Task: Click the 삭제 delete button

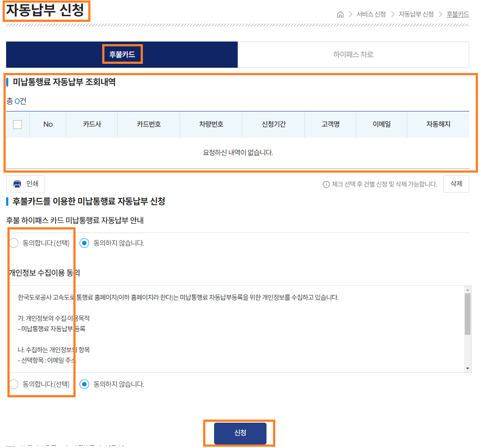Action: (456, 184)
